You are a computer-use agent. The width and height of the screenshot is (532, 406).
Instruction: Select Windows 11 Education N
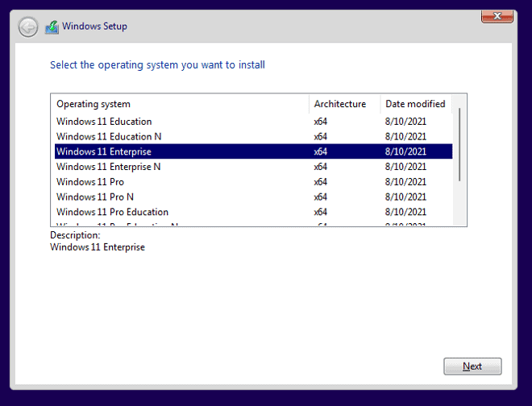(253, 136)
